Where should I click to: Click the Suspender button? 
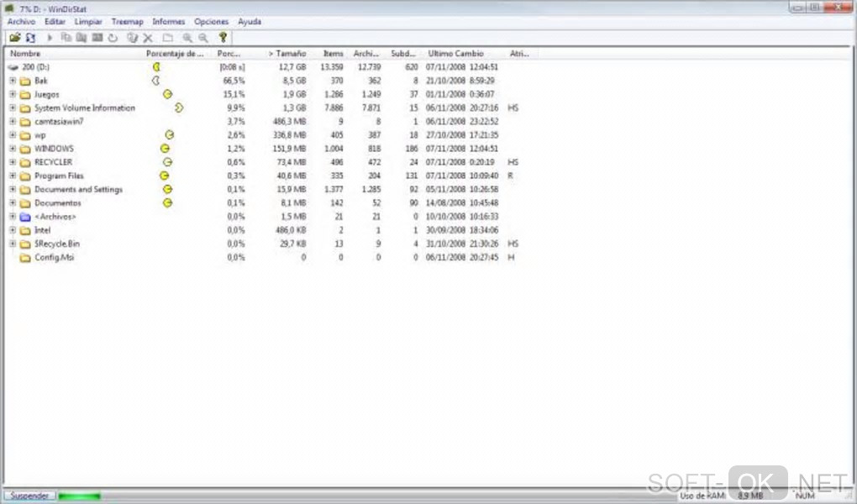29,496
